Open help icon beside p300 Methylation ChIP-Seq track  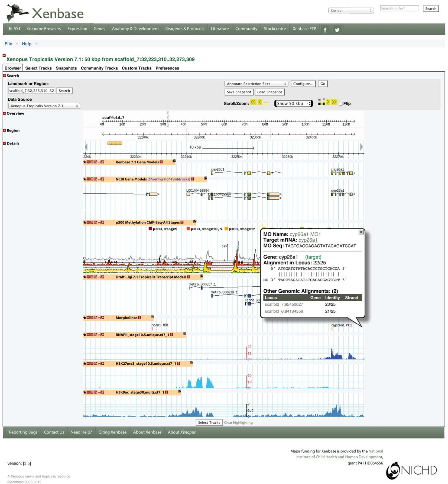point(182,222)
